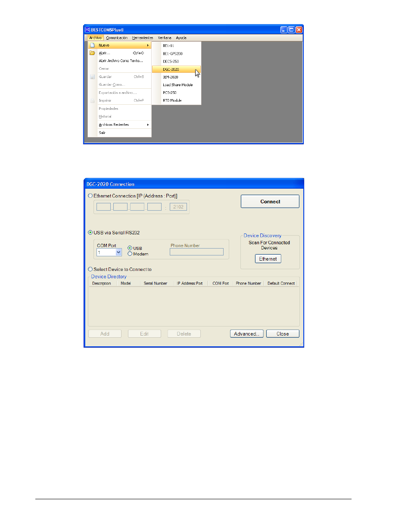Select the USB via Serial RS232 option
Screen dimensions: 411x532
[90, 233]
